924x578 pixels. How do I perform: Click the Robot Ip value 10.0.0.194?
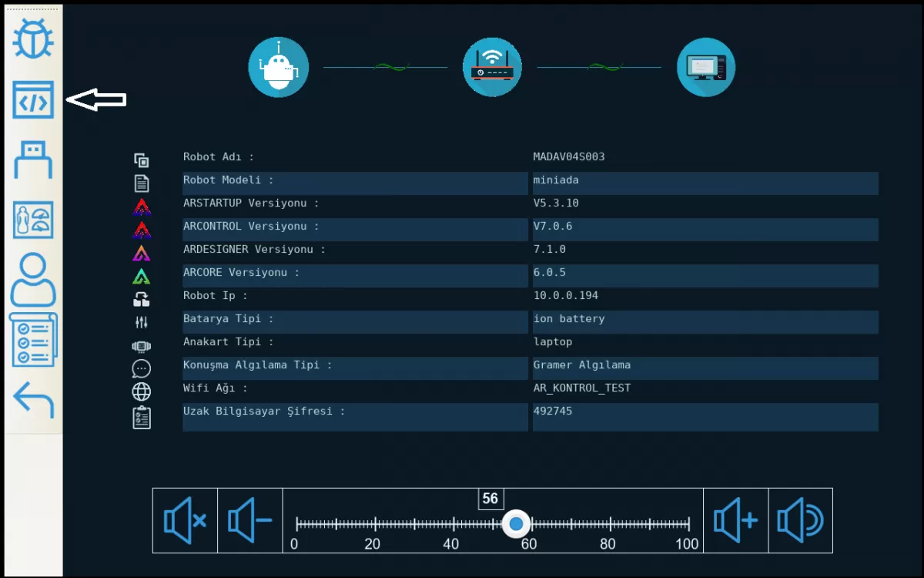pos(566,296)
